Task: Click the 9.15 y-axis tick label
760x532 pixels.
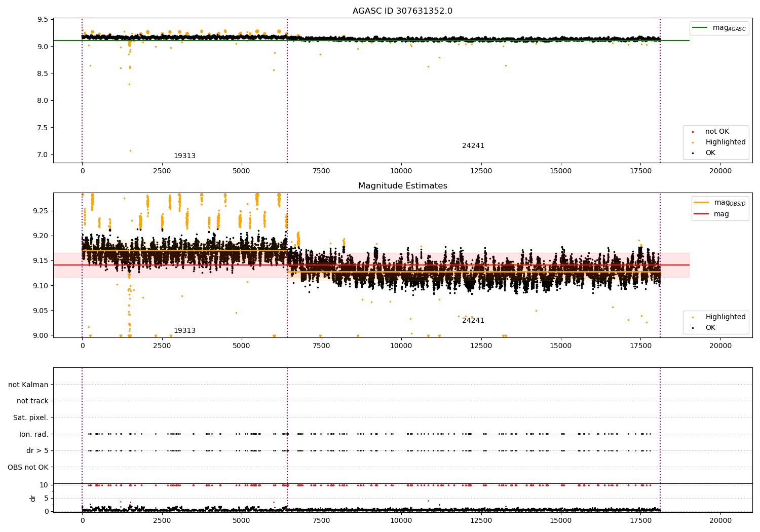Action: [x=41, y=261]
